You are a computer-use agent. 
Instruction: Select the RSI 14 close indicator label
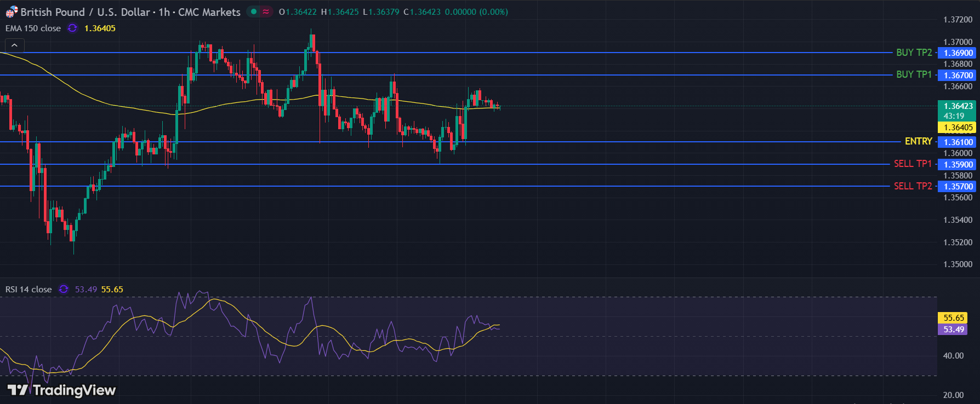coord(29,290)
